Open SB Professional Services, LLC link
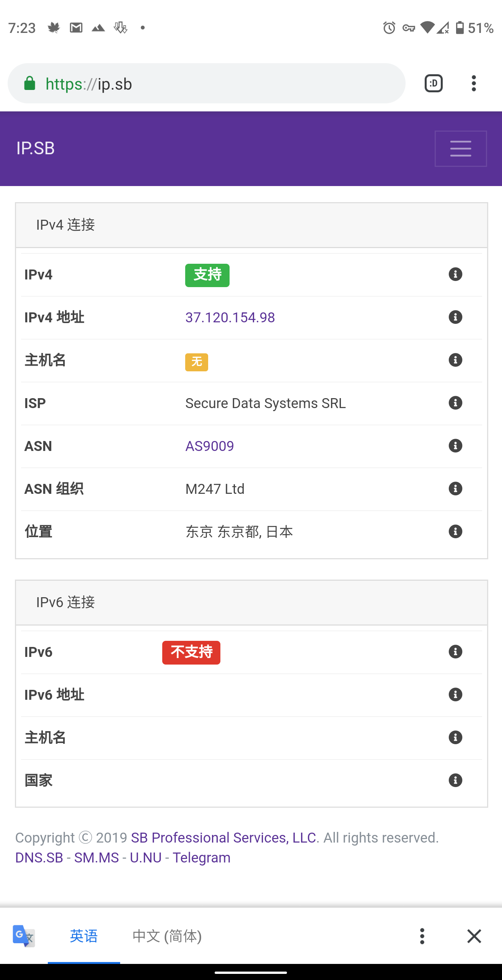This screenshot has height=980, width=502. (223, 838)
